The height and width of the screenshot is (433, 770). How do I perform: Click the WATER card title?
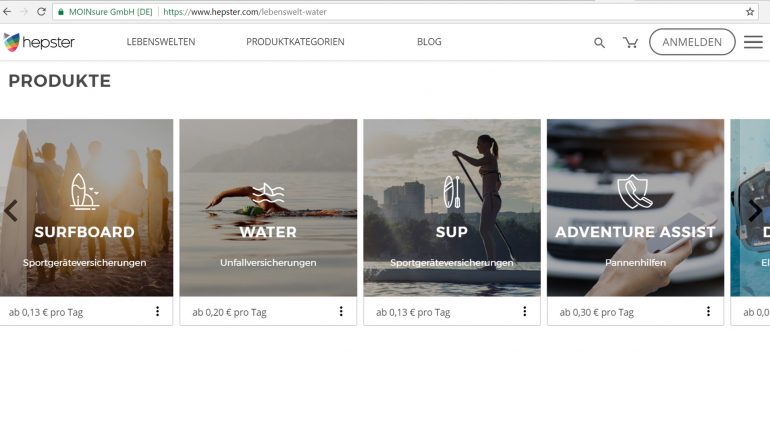[x=268, y=232]
